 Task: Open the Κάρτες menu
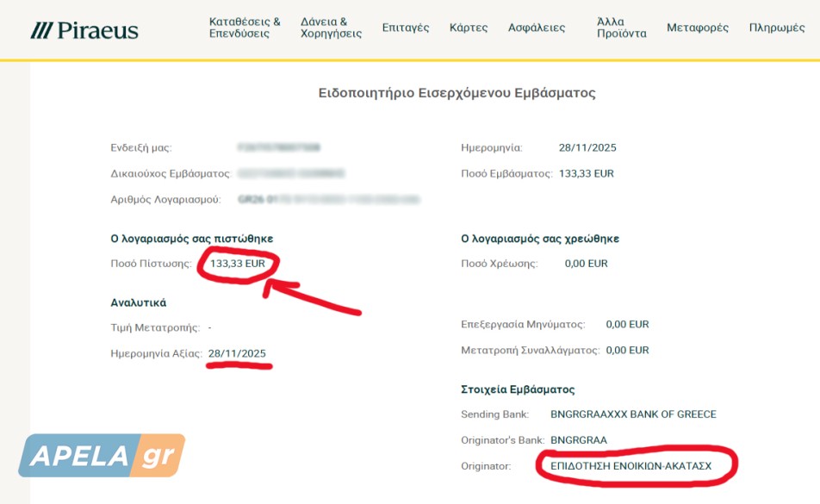469,28
